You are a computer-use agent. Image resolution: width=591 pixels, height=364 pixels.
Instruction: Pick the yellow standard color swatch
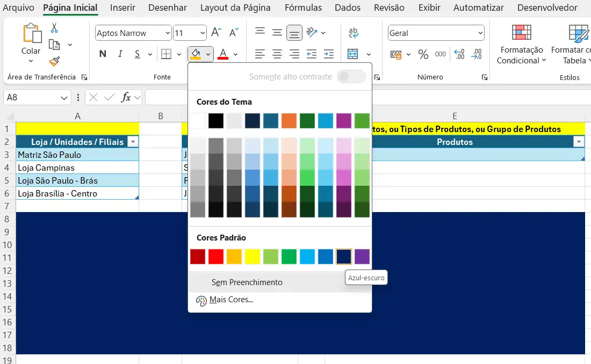(253, 257)
